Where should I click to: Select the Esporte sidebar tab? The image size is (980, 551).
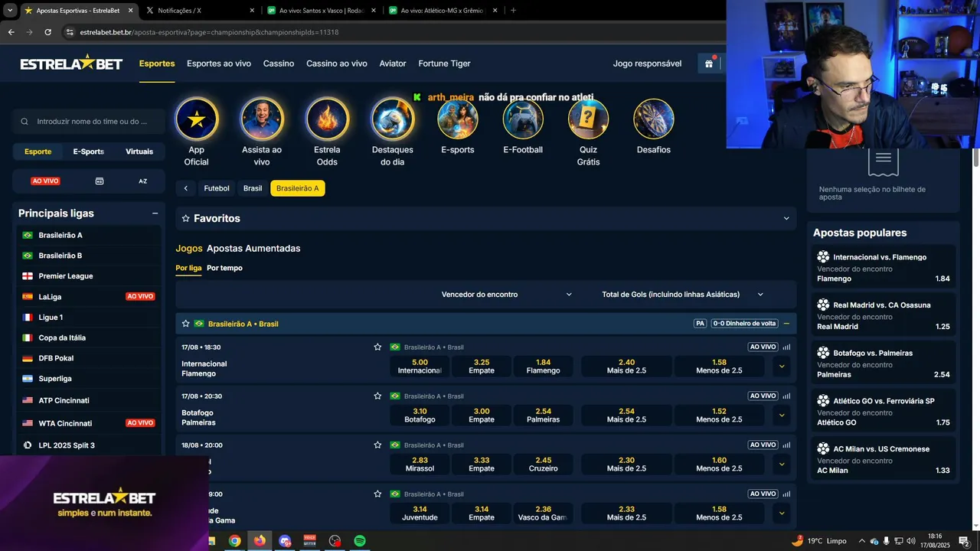[x=38, y=152]
